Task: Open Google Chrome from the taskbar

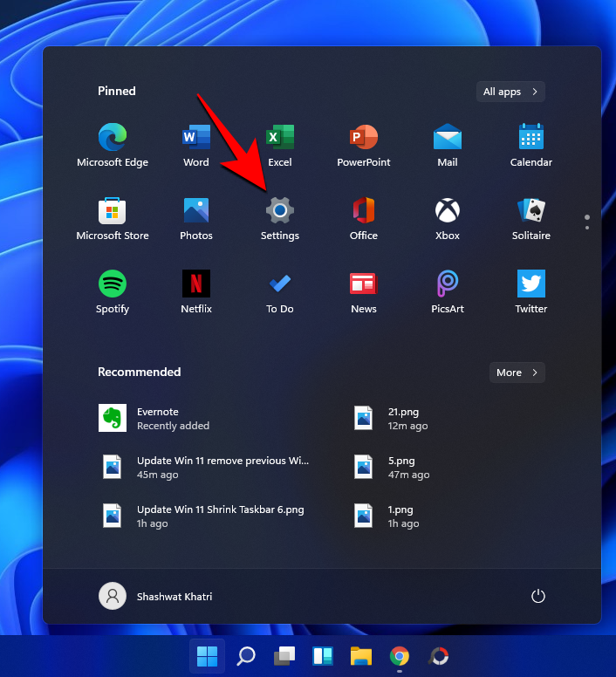Action: point(400,655)
